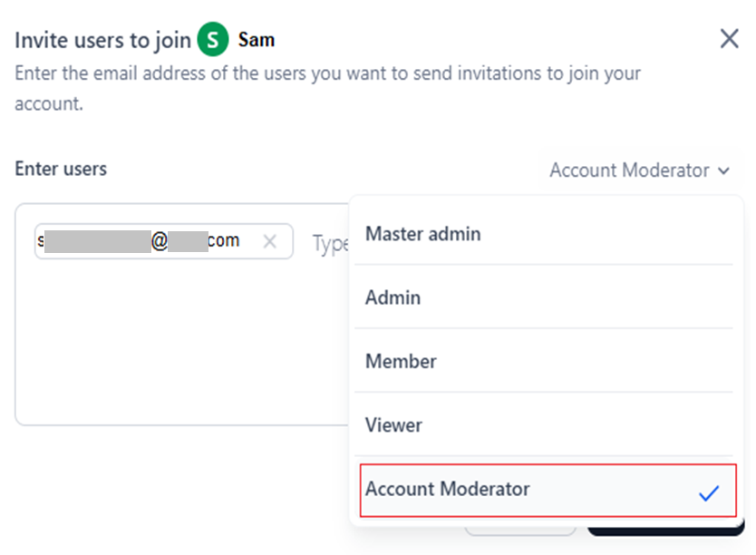Pick the Member role from the list
The width and height of the screenshot is (756, 555).
401,361
